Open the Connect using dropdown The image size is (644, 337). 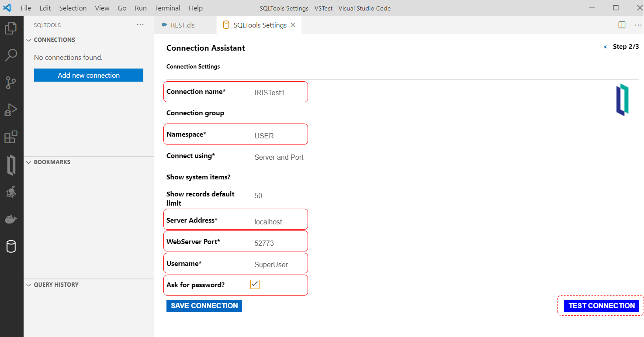(x=279, y=157)
